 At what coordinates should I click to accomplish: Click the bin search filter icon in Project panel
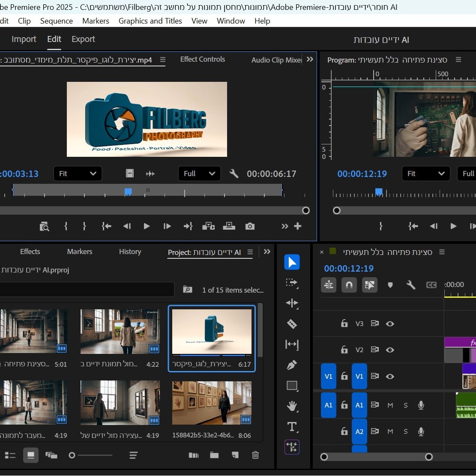[x=187, y=289]
